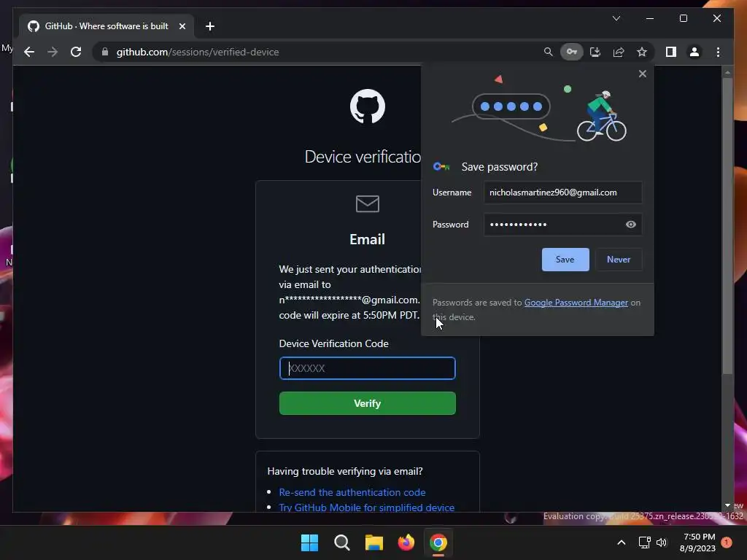747x560 pixels.
Task: Save the password
Action: [565, 260]
